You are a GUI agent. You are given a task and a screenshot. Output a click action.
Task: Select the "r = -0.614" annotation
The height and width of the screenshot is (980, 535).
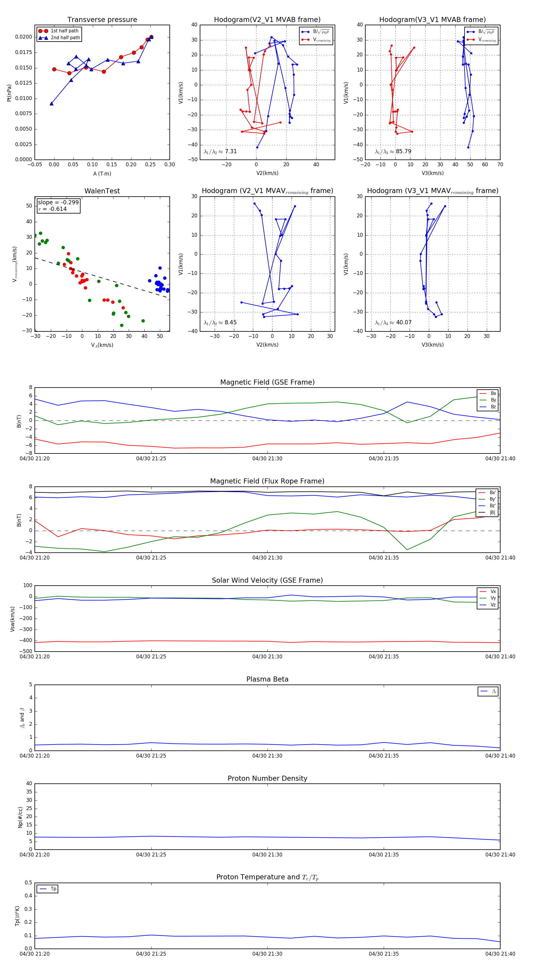click(53, 209)
